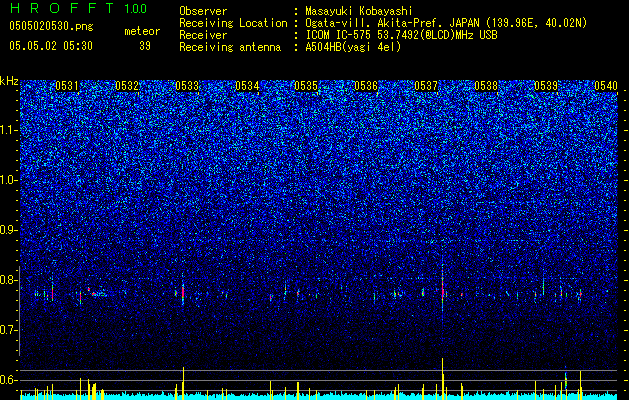Click the 'meteor' label
The height and width of the screenshot is (400, 629).
(142, 31)
